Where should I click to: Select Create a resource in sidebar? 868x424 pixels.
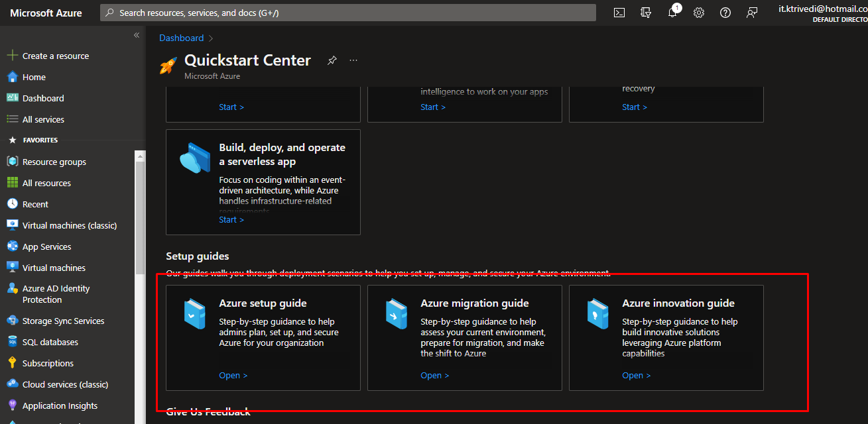pos(55,56)
